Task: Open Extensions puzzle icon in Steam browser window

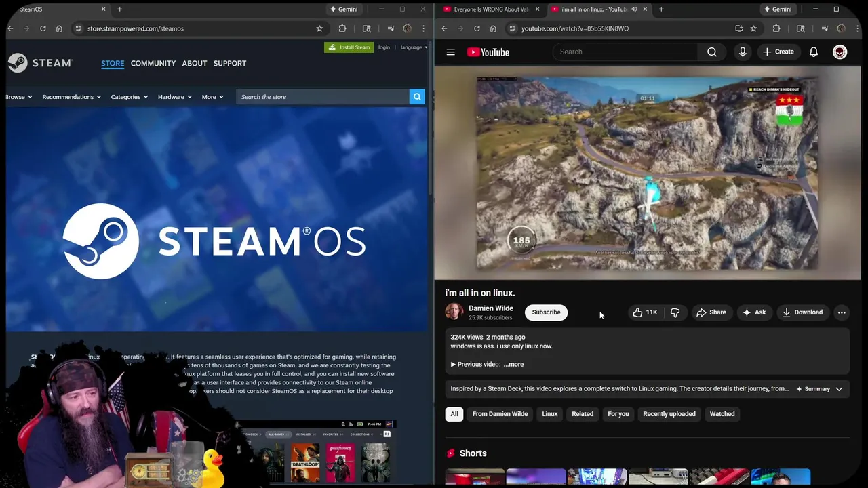Action: click(342, 28)
